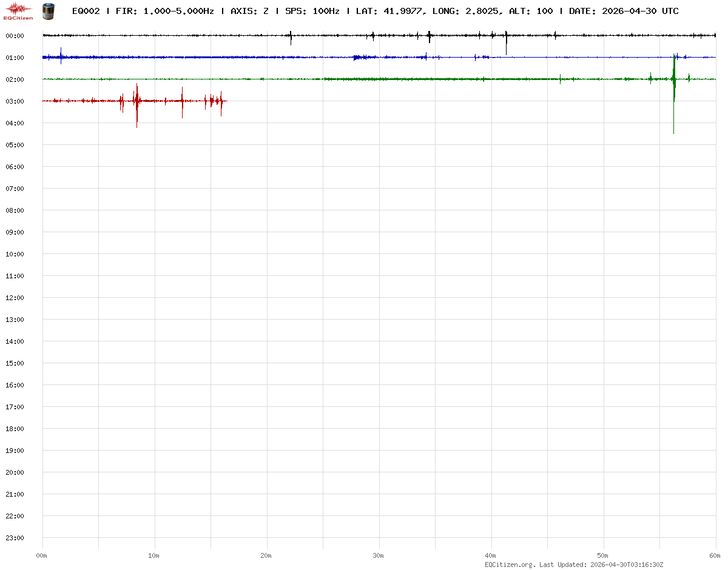Click the 23:00 hour row label
Image resolution: width=728 pixels, height=570 pixels.
[15, 538]
